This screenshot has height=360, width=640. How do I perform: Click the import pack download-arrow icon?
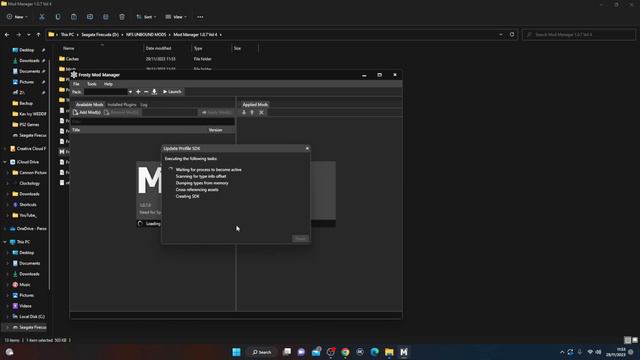[x=154, y=92]
